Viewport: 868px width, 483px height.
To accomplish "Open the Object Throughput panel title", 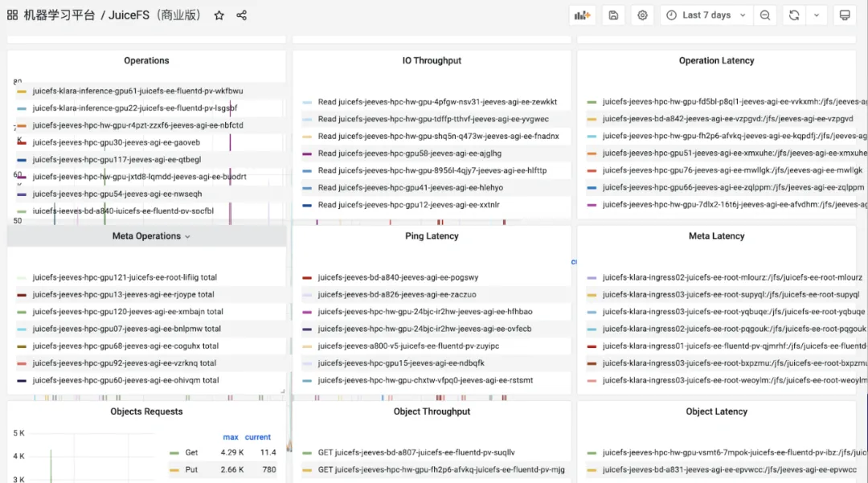I will (432, 411).
